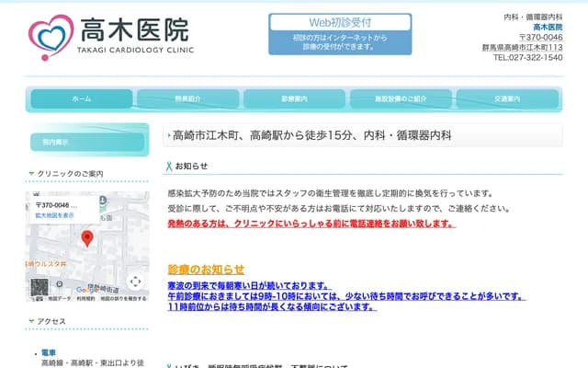The image size is (588, 368).
Task: Click the satellite thumbnail on the map
Action: coord(40,286)
